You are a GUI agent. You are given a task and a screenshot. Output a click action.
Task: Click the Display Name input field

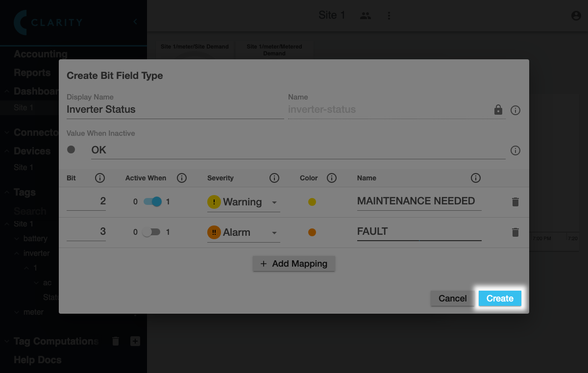click(x=174, y=110)
